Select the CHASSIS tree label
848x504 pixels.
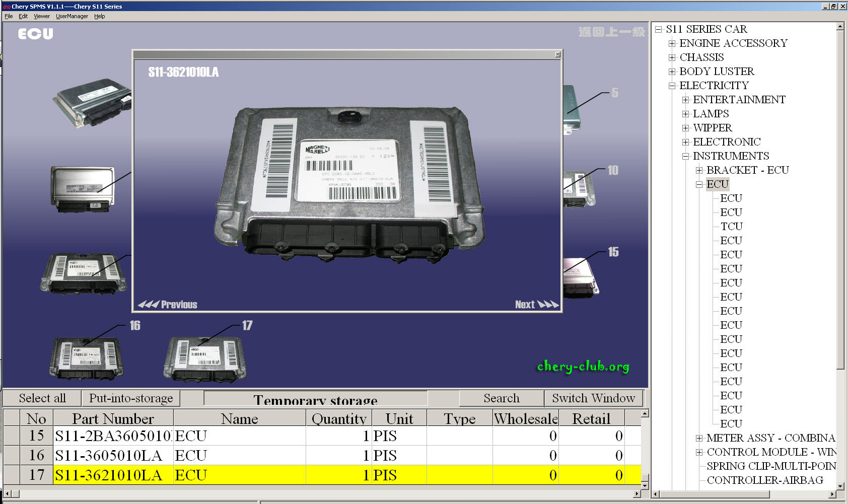701,57
